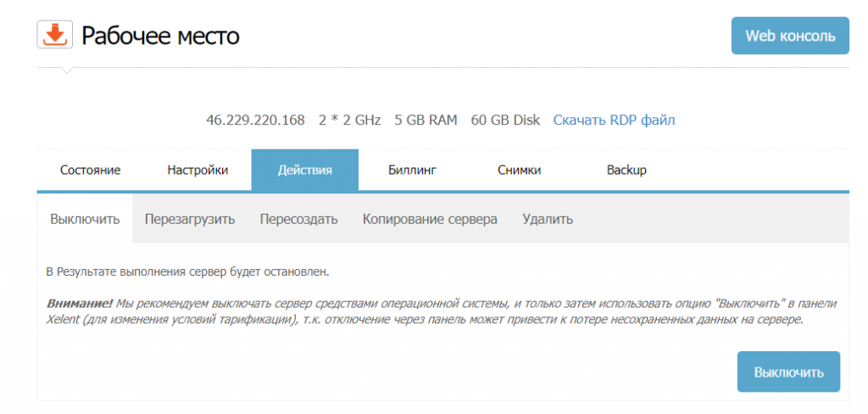Image resolution: width=868 pixels, height=414 pixels.
Task: Switch to the Backup tab
Action: point(626,170)
